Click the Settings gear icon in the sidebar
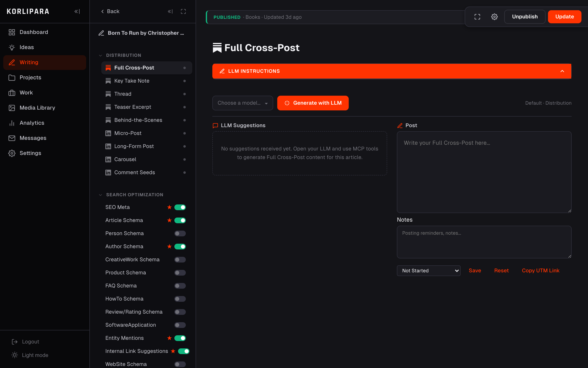 coord(12,153)
